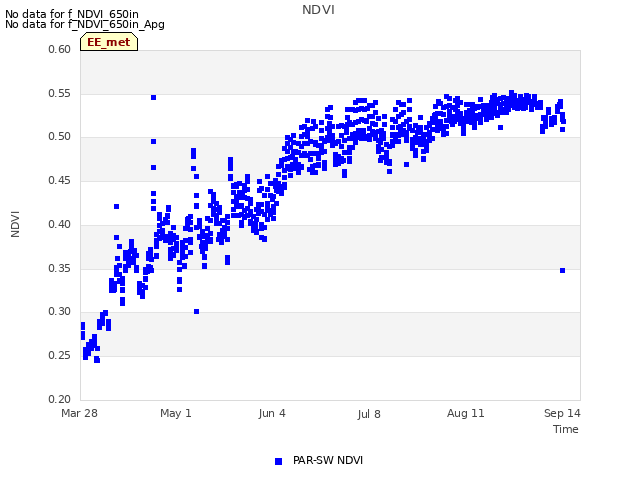This screenshot has width=640, height=480.
Task: Click the Time axis label
Action: [x=566, y=429]
